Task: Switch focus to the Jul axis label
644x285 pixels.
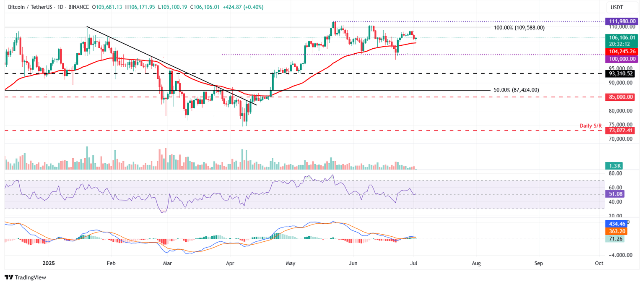Action: (413, 263)
